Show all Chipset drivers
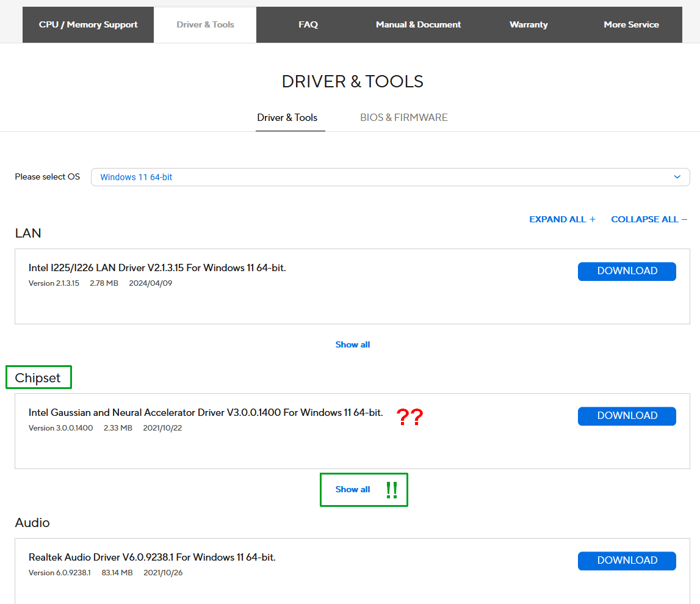700x604 pixels. click(353, 489)
